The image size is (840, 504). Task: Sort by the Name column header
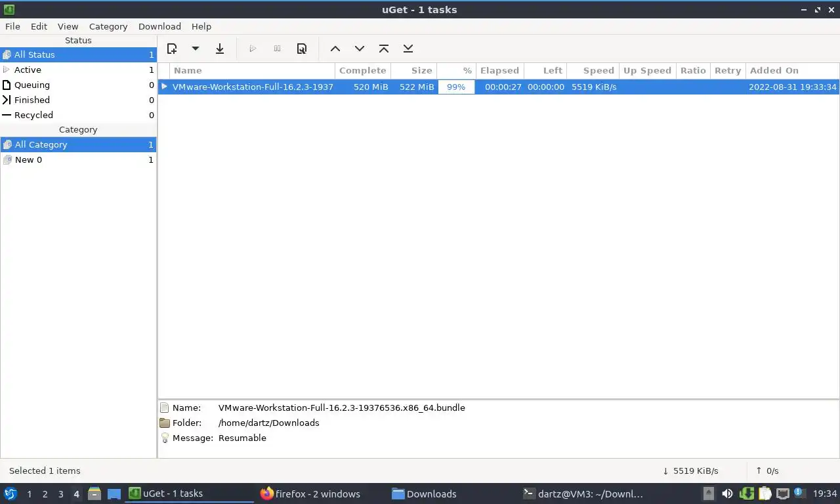(252, 70)
